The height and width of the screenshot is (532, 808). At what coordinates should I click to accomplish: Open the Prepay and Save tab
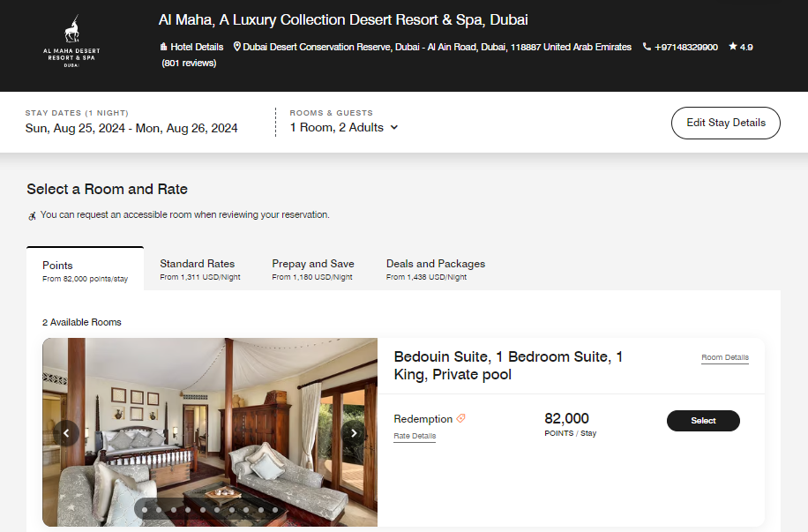coord(313,264)
